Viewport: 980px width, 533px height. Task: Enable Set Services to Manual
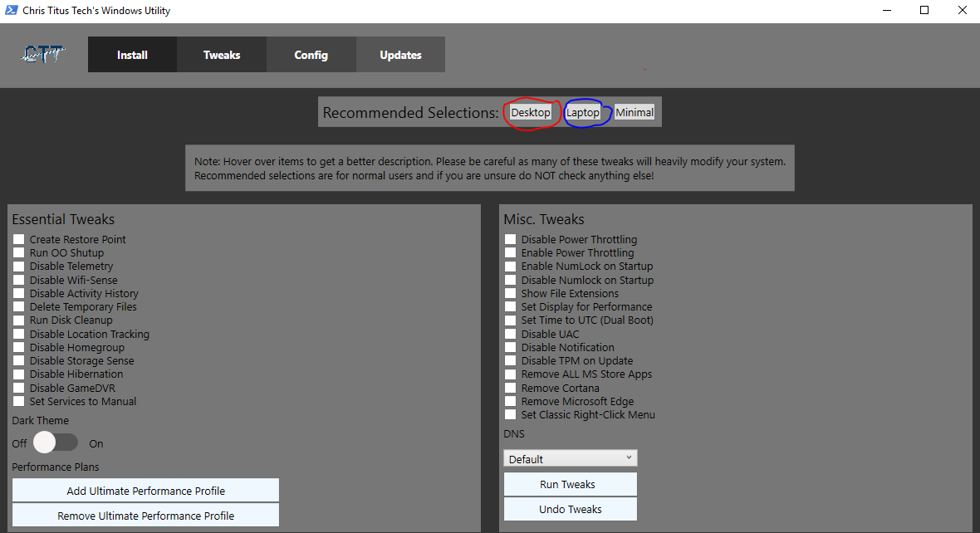19,401
